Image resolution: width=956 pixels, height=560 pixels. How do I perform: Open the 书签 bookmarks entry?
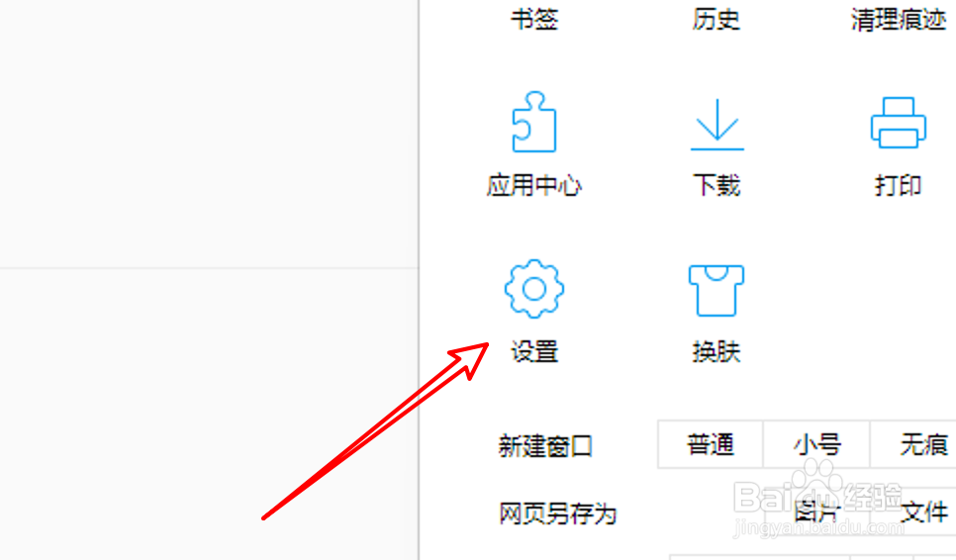534,20
